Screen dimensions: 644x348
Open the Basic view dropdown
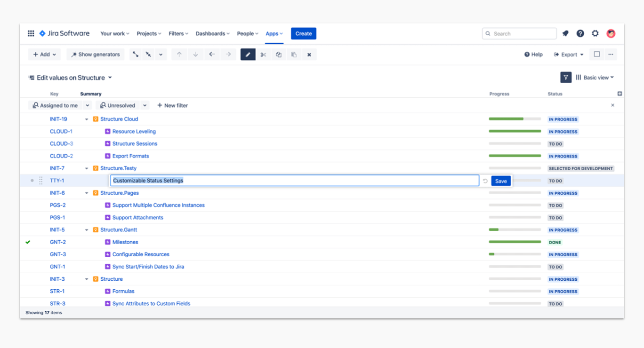click(x=595, y=78)
